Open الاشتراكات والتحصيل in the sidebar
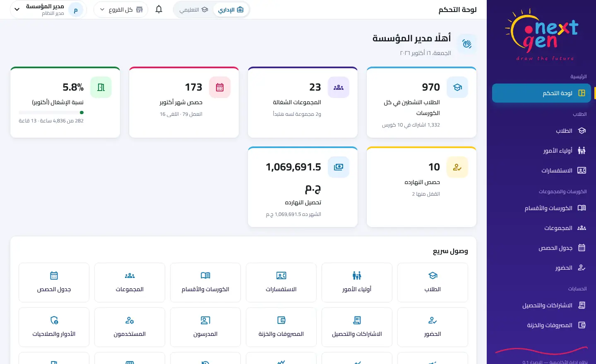This screenshot has height=364, width=596. 541,305
